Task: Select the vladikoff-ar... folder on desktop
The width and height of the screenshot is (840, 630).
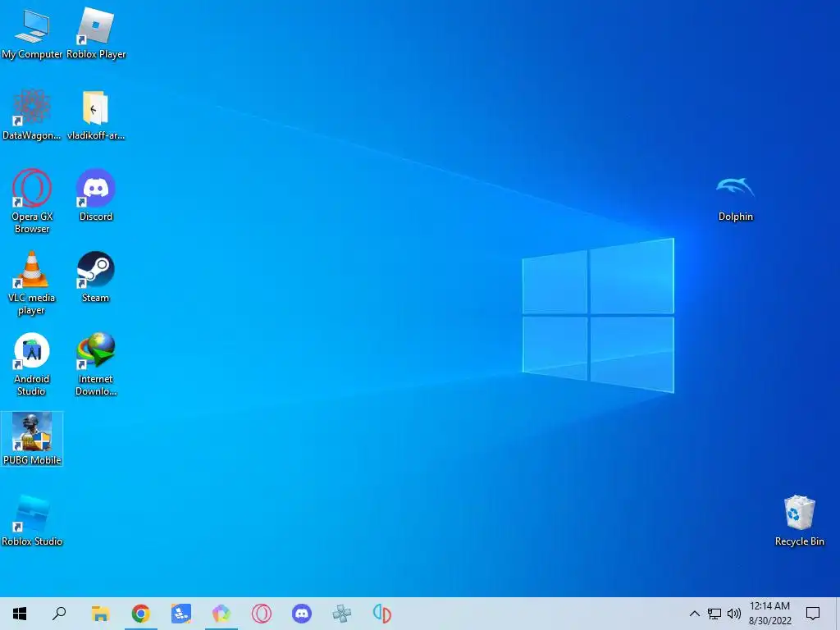Action: point(96,115)
